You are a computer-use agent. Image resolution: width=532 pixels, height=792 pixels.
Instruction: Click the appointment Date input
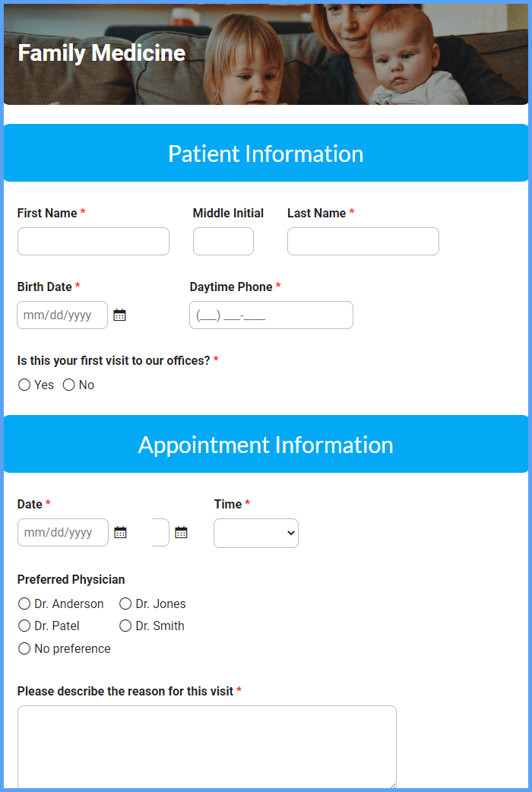click(x=62, y=532)
